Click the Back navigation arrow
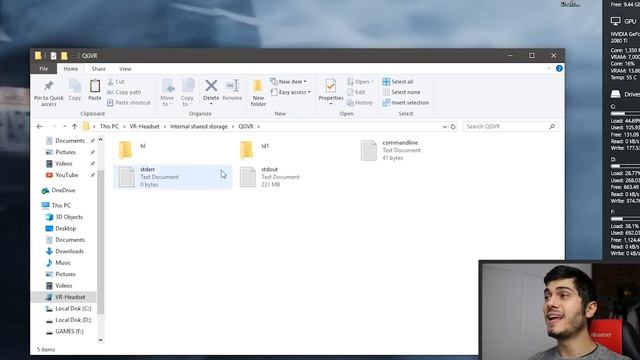 pyautogui.click(x=40, y=127)
